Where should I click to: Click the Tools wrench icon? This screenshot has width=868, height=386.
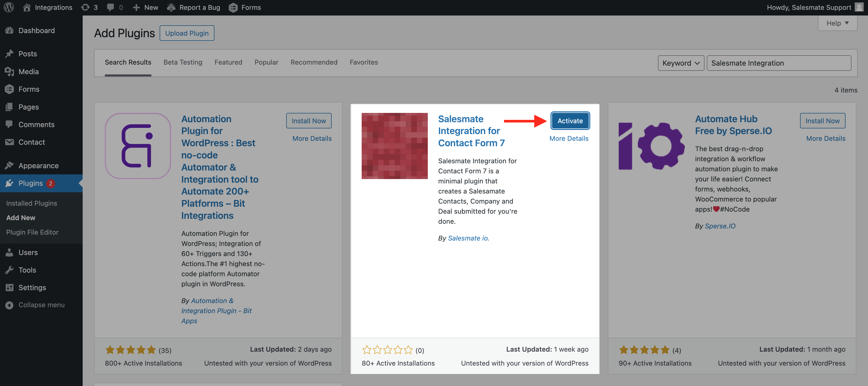(10, 270)
